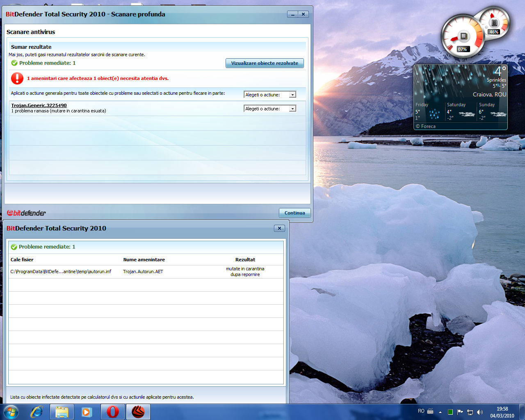Click the red '1 amenintari care afecteaza' warning text
The image size is (525, 420).
98,78
